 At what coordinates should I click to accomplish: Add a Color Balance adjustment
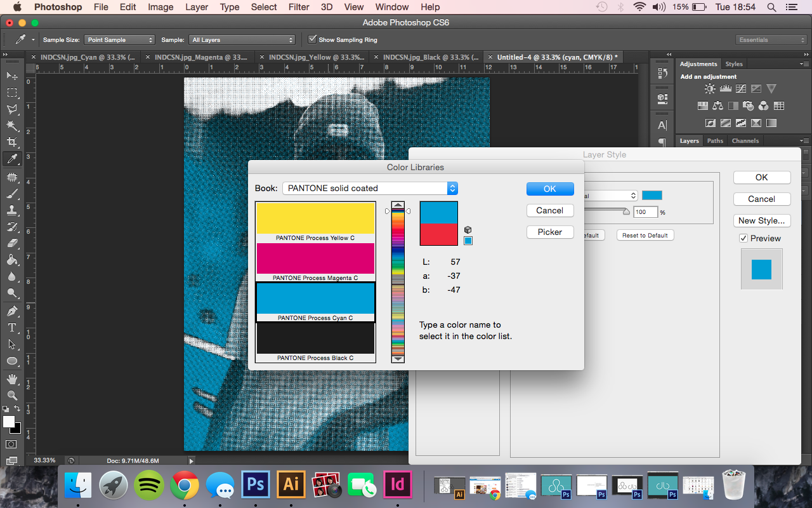tap(717, 106)
